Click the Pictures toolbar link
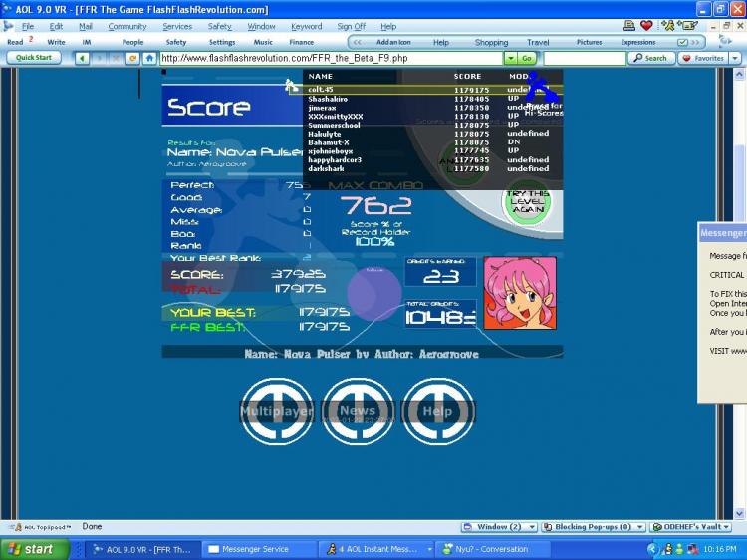The image size is (747, 560). [590, 42]
